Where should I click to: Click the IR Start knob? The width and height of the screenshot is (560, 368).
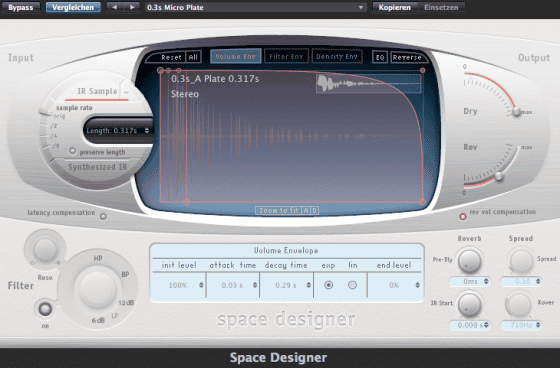tap(469, 304)
